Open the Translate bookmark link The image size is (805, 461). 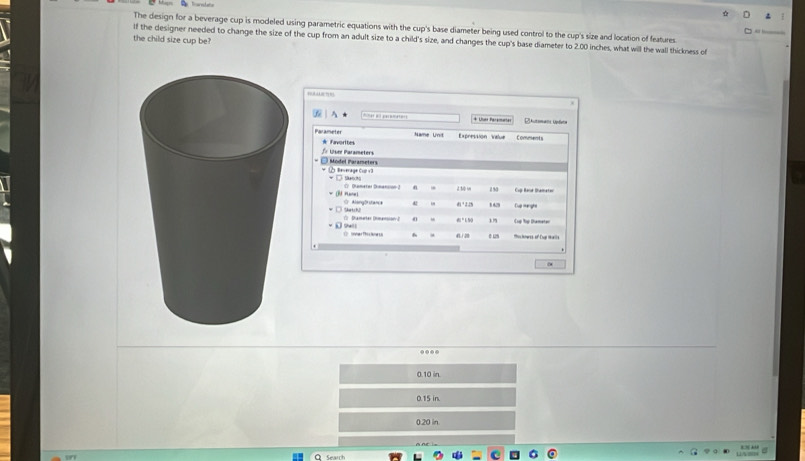197,4
